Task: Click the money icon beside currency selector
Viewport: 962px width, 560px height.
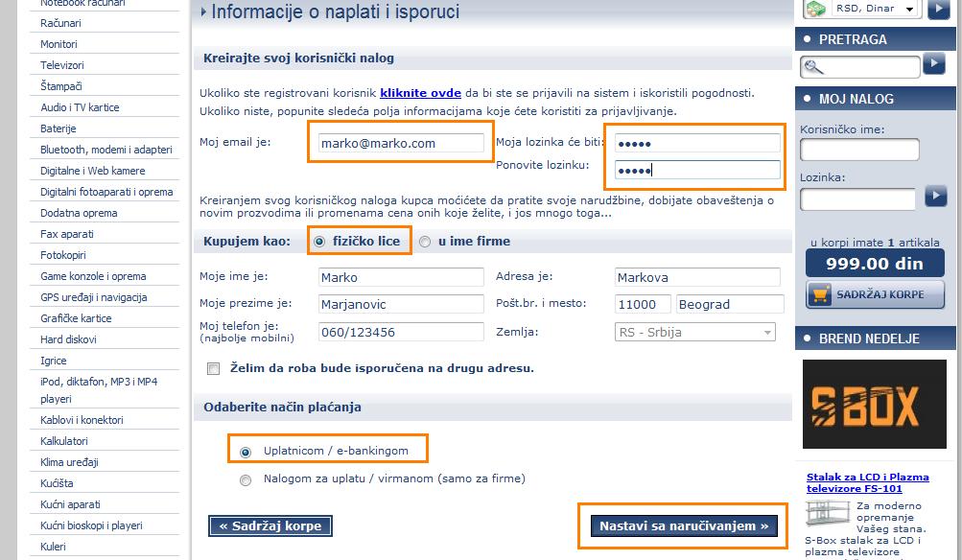Action: 816,10
